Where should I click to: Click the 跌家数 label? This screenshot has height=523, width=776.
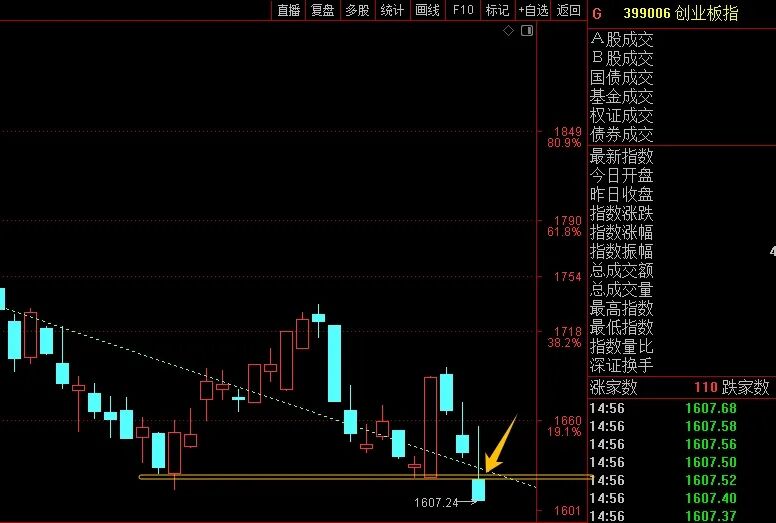click(x=746, y=387)
